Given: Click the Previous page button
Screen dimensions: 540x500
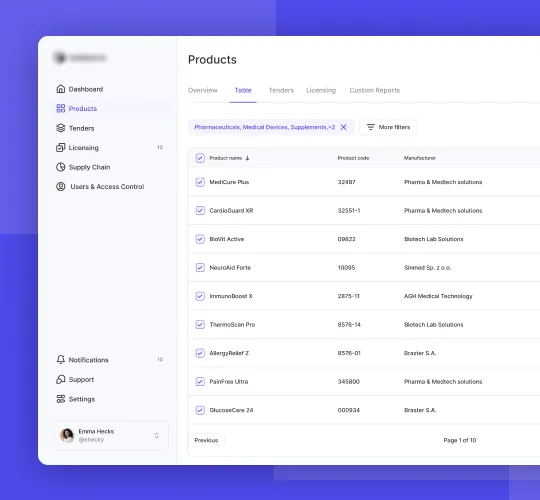Looking at the screenshot, I should (206, 440).
